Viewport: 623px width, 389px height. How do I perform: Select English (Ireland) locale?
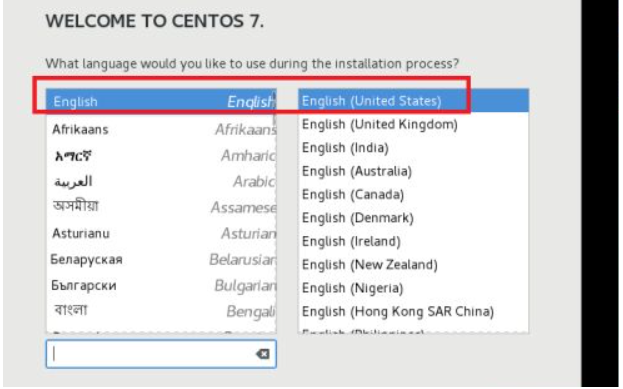pos(413,242)
